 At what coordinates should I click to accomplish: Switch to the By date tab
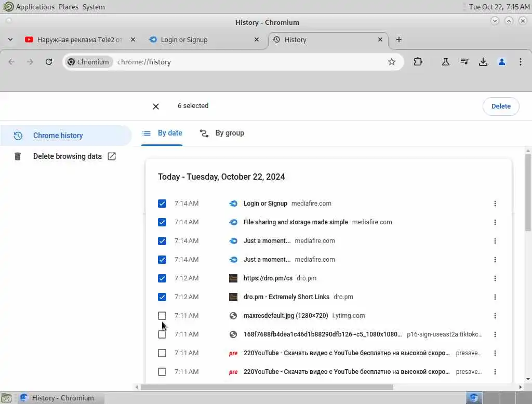pos(162,133)
